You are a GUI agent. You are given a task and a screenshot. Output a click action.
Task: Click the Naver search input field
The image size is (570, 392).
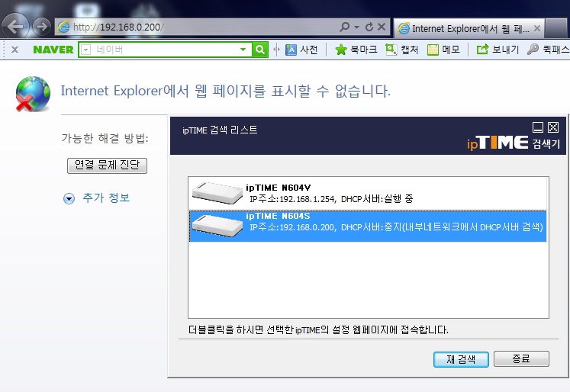click(x=164, y=50)
